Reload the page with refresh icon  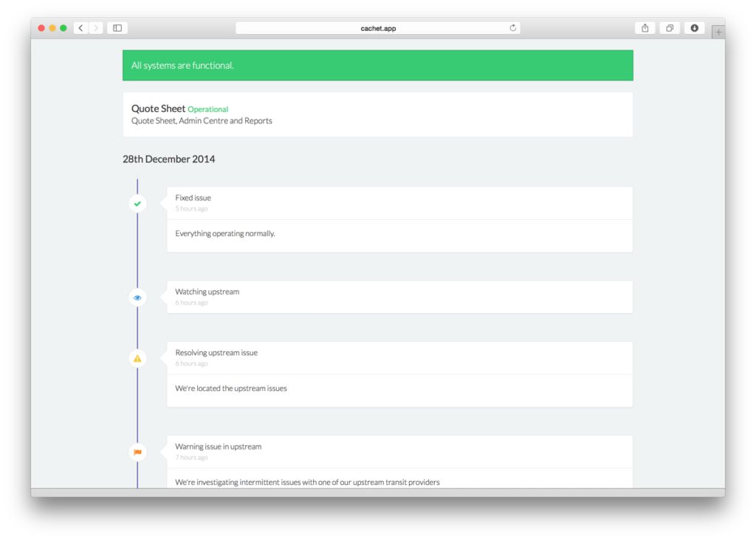coord(512,28)
